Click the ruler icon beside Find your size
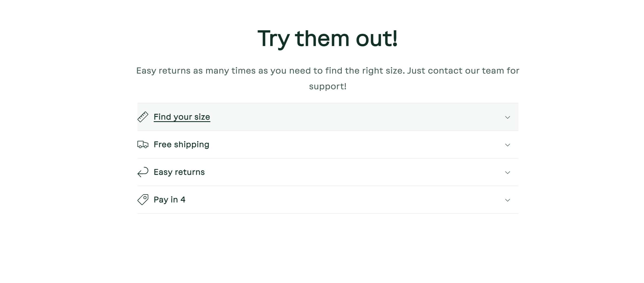Image resolution: width=644 pixels, height=283 pixels. click(143, 117)
